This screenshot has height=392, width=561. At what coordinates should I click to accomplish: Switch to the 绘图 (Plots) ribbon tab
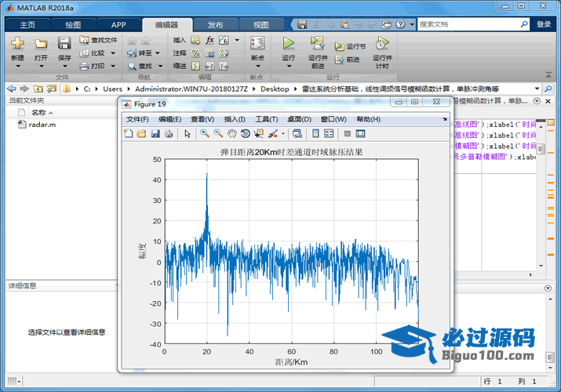coord(72,24)
